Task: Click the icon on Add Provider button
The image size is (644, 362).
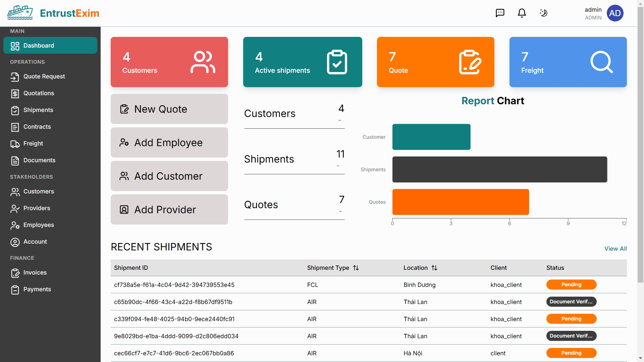Action: [124, 209]
